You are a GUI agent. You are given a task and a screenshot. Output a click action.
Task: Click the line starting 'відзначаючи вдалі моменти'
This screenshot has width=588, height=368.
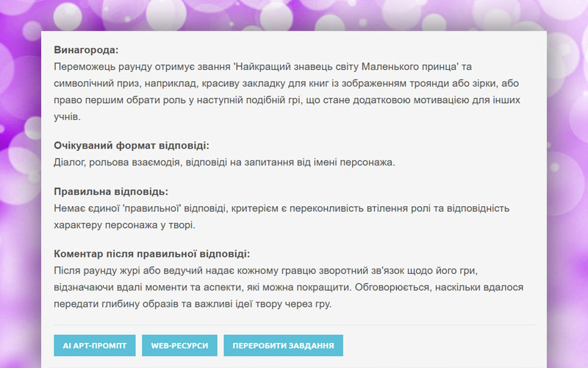[288, 287]
